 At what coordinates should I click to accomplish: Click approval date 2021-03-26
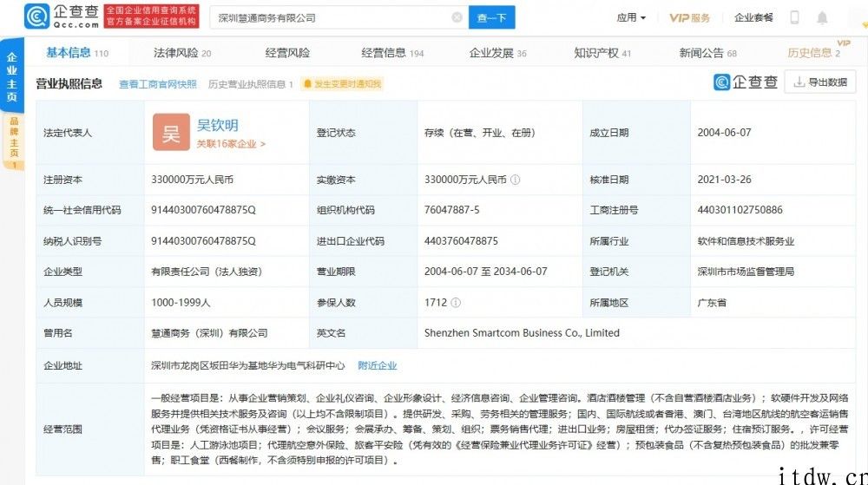pyautogui.click(x=724, y=180)
